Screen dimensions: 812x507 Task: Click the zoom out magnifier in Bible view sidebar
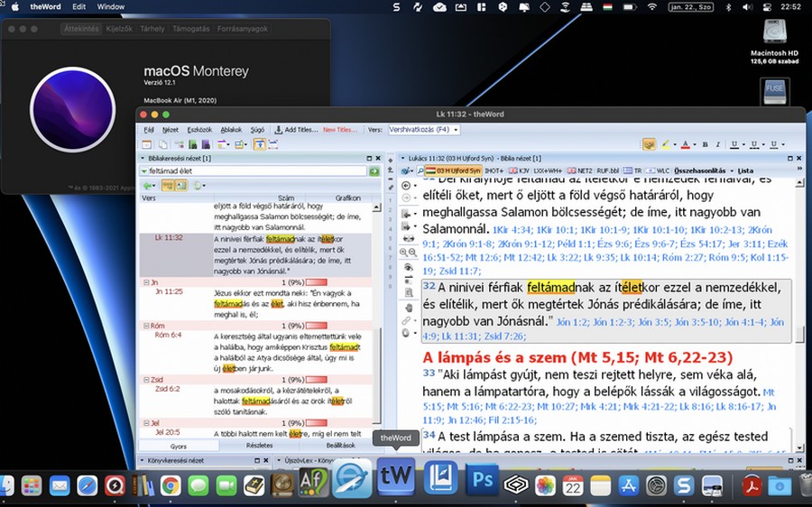[x=412, y=253]
